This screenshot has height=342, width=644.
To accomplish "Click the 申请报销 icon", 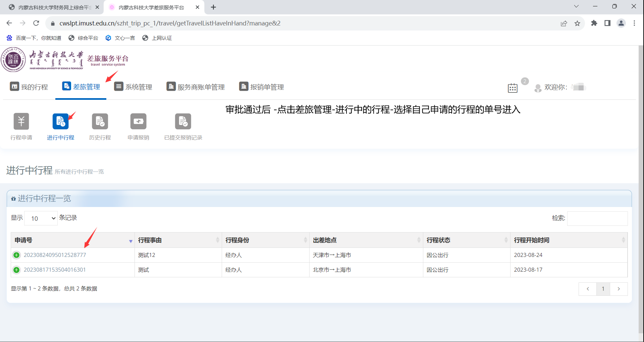I will coord(138,121).
